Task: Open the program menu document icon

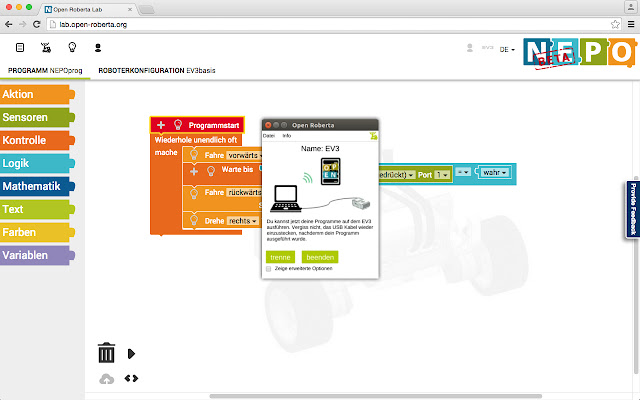Action: pos(20,48)
